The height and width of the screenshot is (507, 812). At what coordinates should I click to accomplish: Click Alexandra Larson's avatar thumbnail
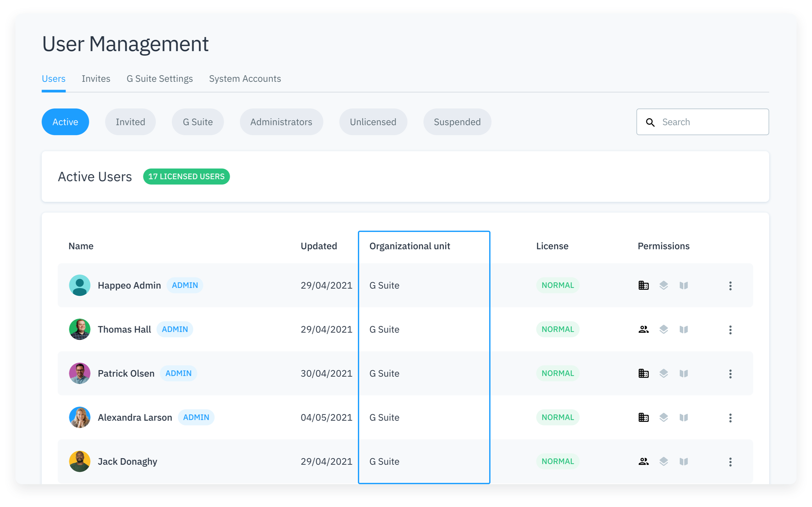click(x=79, y=418)
